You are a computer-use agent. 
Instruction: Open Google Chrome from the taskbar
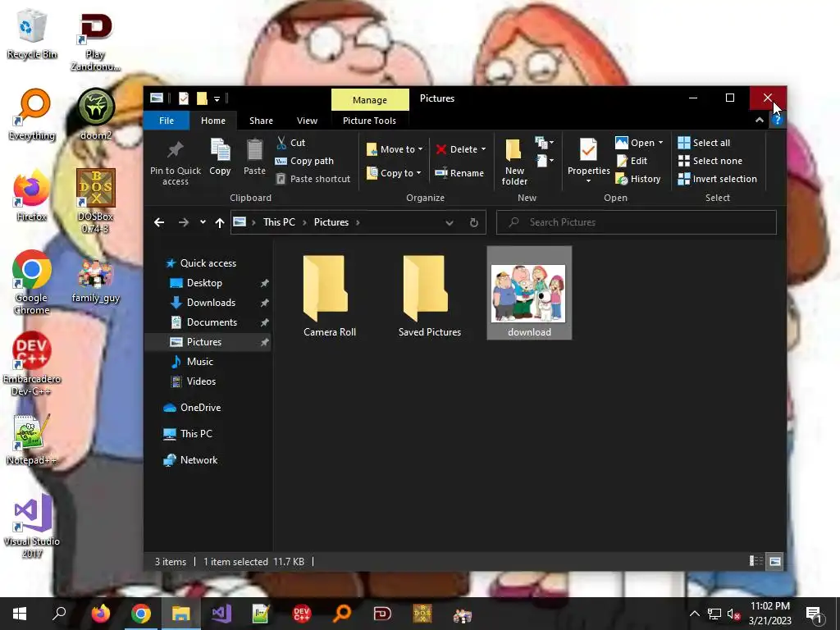[141, 614]
